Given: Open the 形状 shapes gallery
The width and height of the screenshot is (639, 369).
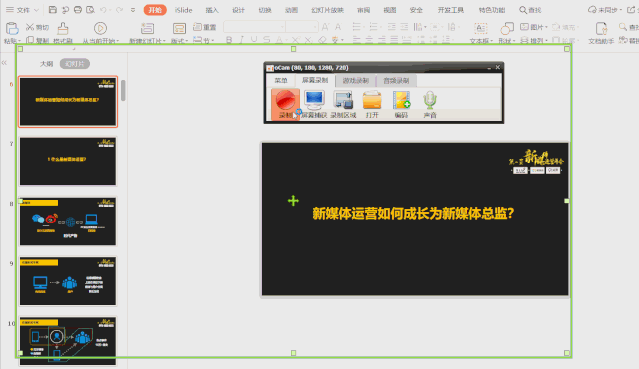Looking at the screenshot, I should click(x=507, y=33).
